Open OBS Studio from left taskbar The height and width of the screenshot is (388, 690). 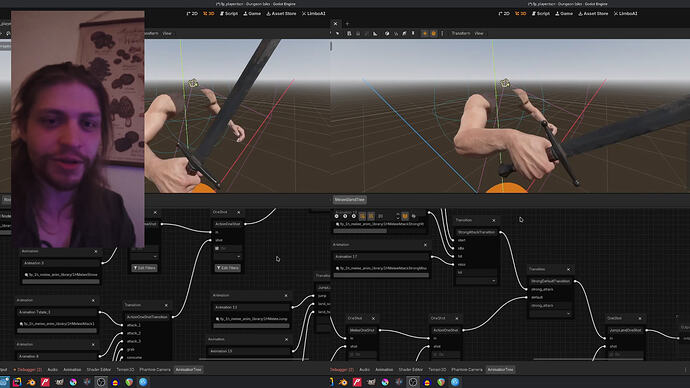(101, 382)
